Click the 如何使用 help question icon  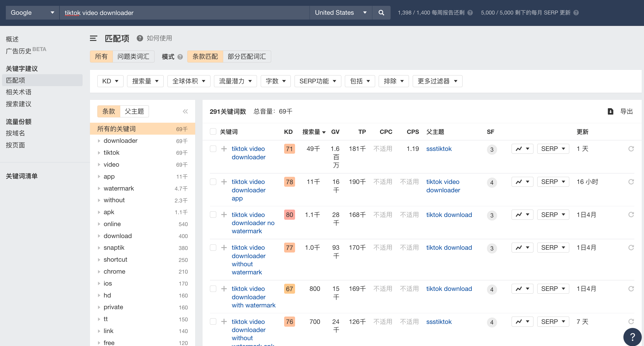coord(140,38)
